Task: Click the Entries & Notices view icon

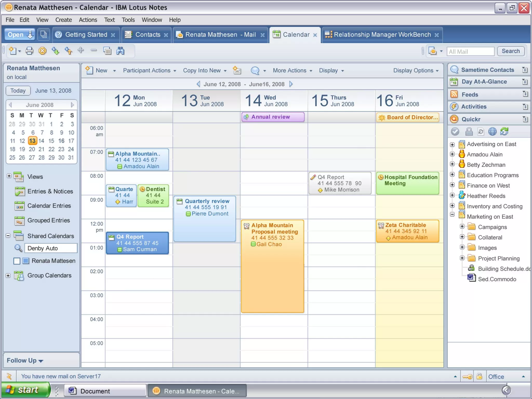Action: [20, 191]
